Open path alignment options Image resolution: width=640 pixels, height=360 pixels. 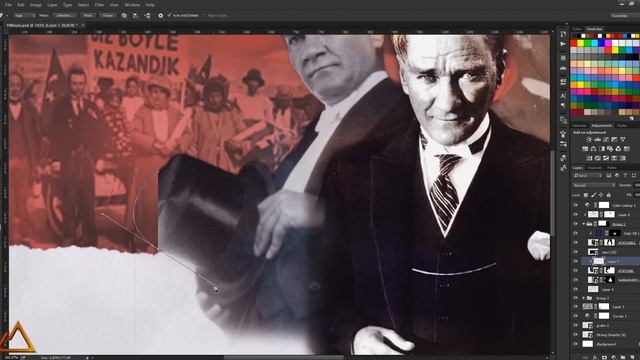pos(135,16)
